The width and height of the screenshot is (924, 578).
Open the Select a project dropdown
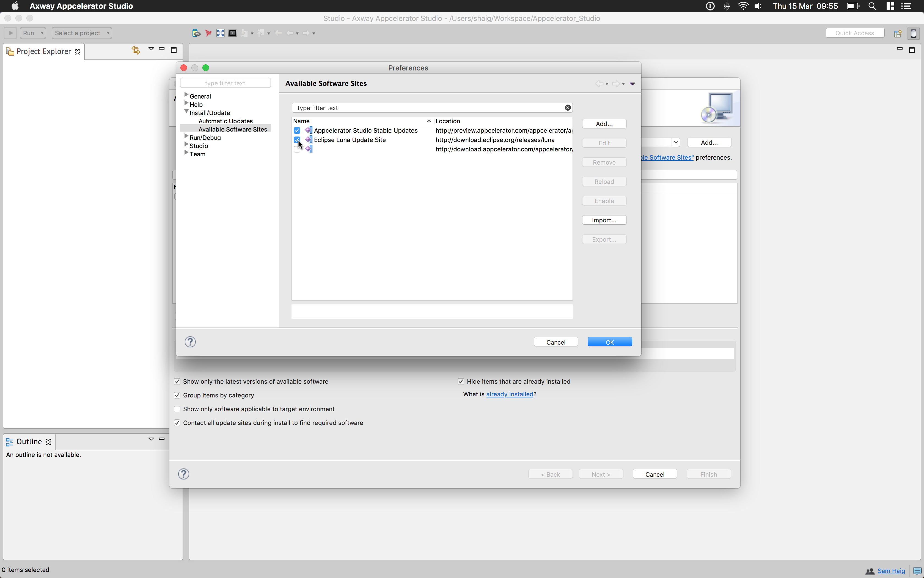pos(82,33)
